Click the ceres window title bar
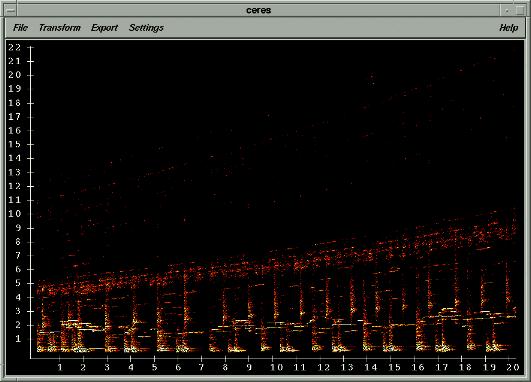The width and height of the screenshot is (531, 382). click(x=259, y=10)
